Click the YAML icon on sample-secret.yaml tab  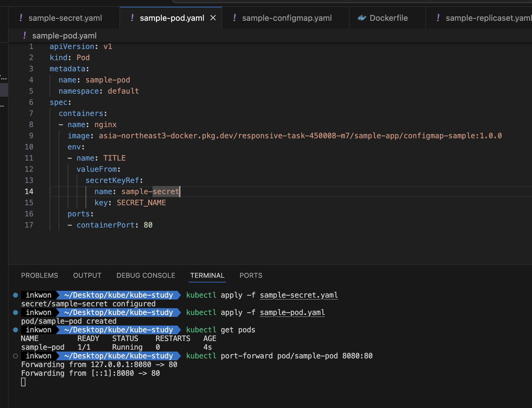[21, 18]
